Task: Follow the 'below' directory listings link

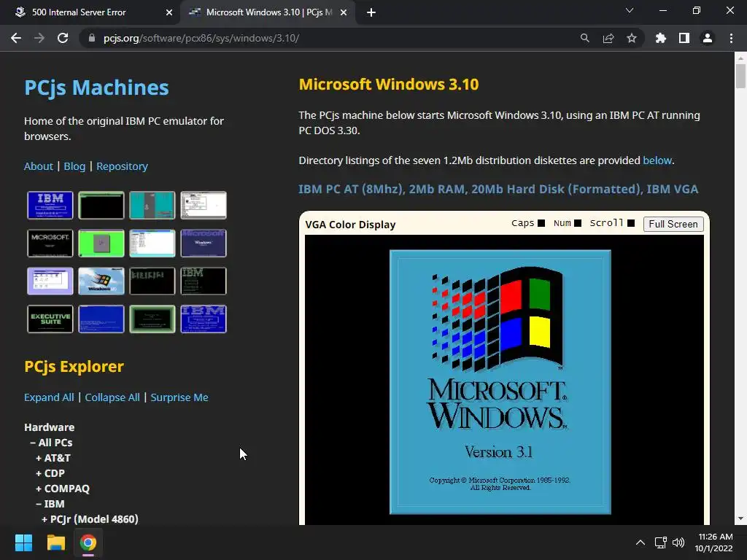Action: point(657,160)
